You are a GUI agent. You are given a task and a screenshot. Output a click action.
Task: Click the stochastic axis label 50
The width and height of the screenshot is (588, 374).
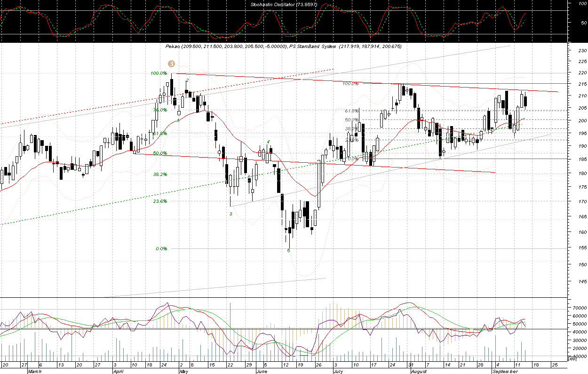[x=584, y=22]
